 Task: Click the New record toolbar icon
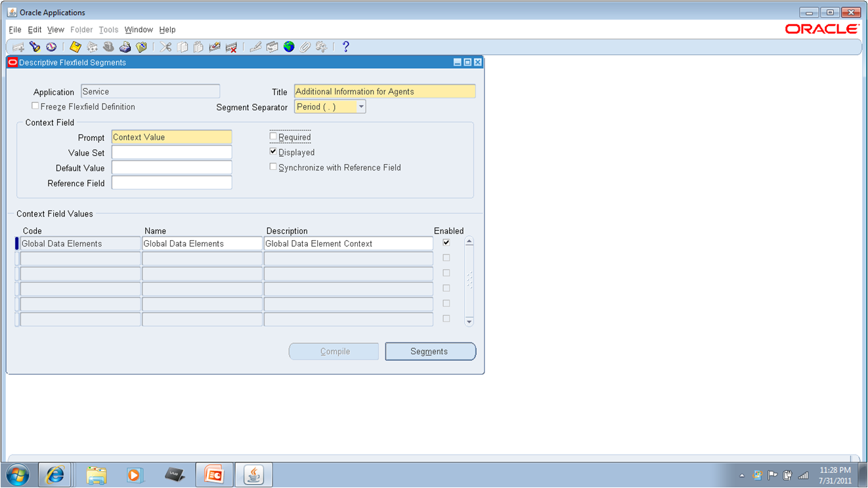(x=18, y=47)
